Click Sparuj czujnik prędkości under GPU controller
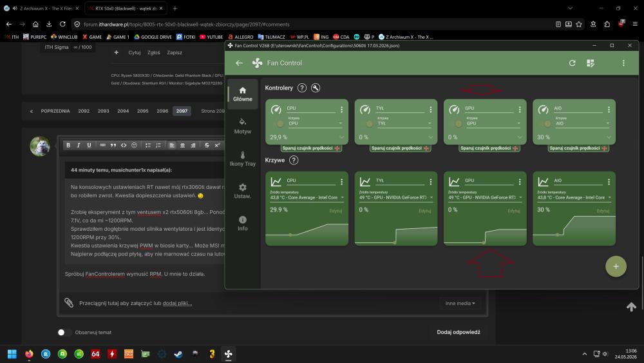 point(489,148)
